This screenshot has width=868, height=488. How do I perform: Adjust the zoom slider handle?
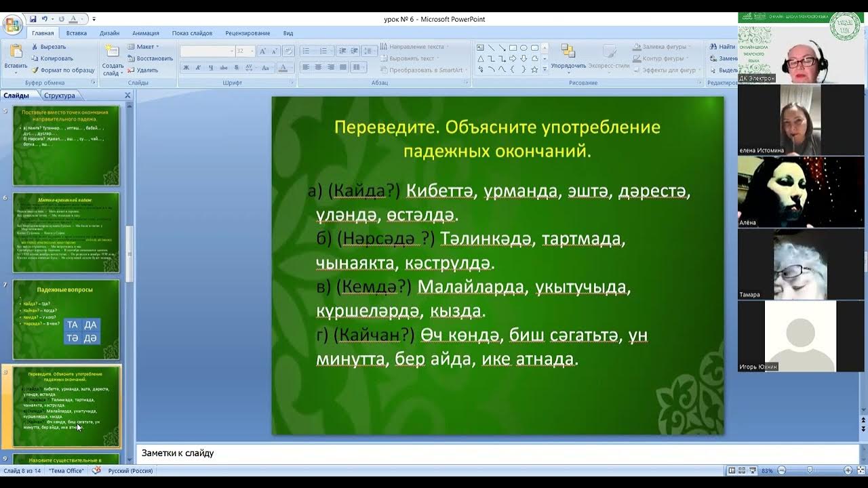[810, 470]
